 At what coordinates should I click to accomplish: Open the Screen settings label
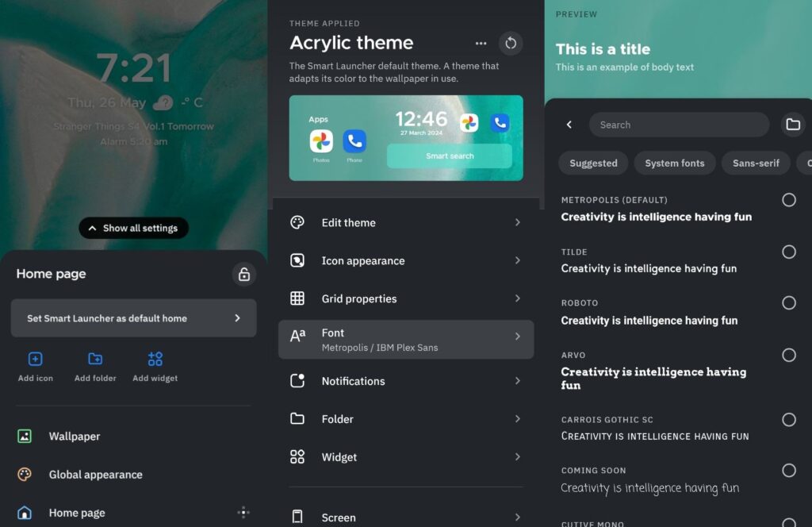click(x=339, y=517)
